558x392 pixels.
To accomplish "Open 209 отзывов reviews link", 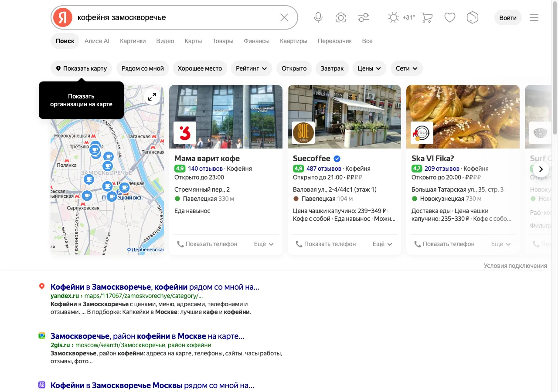I will tap(442, 169).
